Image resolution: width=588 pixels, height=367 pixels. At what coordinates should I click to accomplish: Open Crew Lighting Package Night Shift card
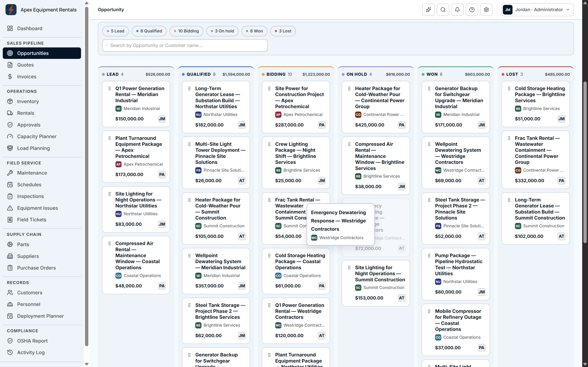296,163
